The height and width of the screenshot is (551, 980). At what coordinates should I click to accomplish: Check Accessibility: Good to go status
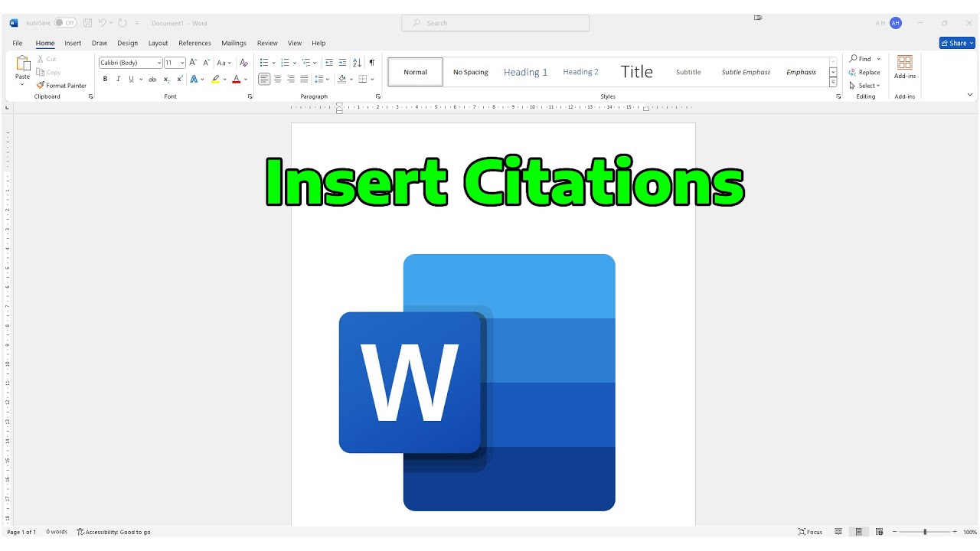[x=114, y=532]
